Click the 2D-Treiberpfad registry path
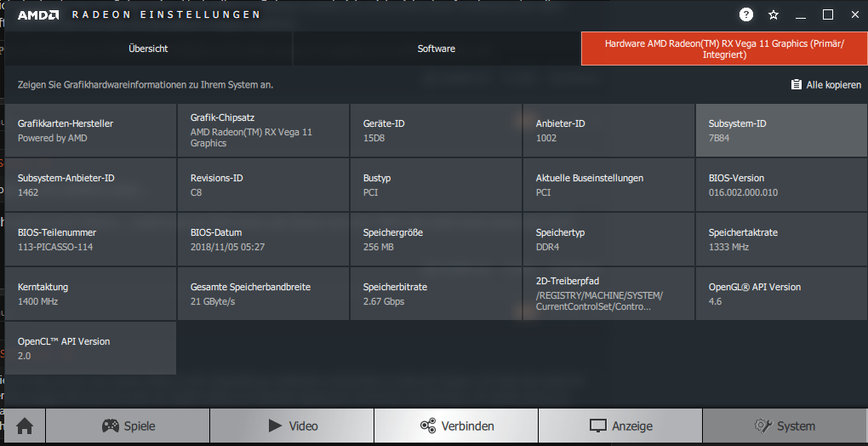Screen dimensions: 868x446 click(x=599, y=301)
